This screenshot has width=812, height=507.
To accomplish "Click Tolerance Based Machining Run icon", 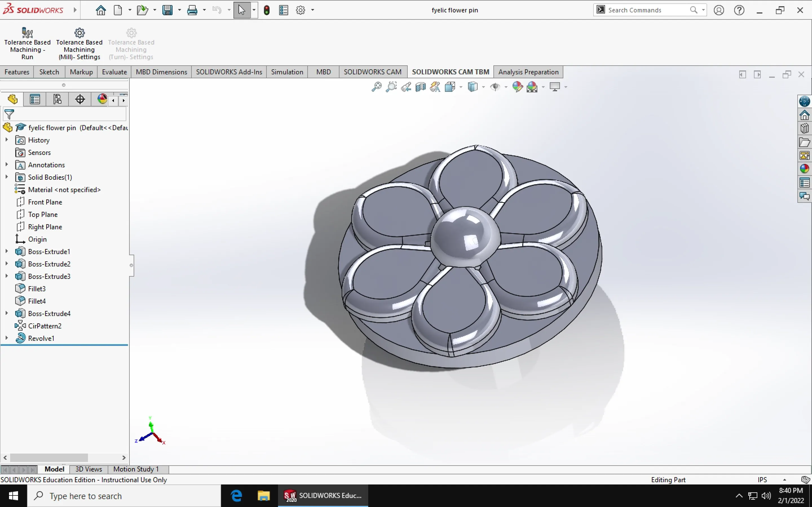I will coord(27,33).
